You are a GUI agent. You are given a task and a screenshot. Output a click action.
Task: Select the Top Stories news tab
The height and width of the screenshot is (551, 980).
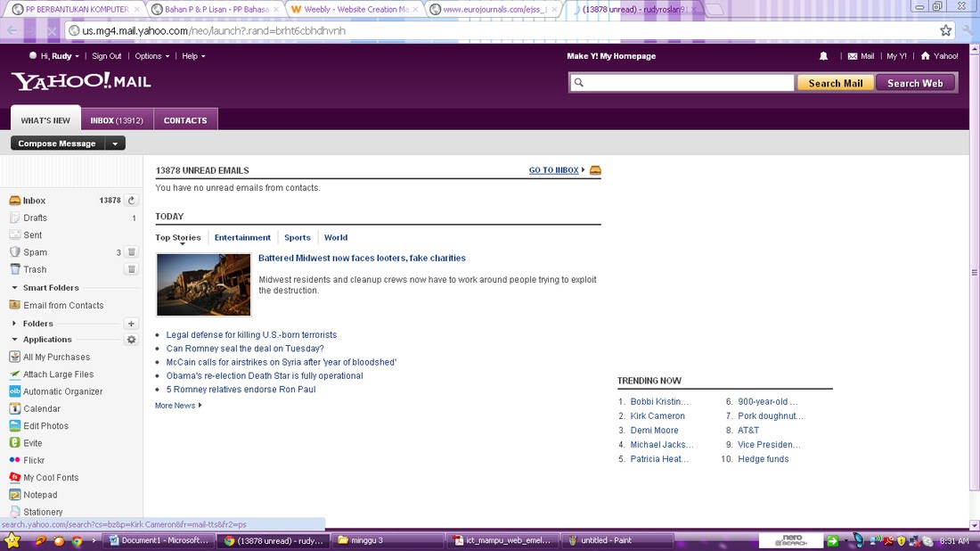(178, 238)
